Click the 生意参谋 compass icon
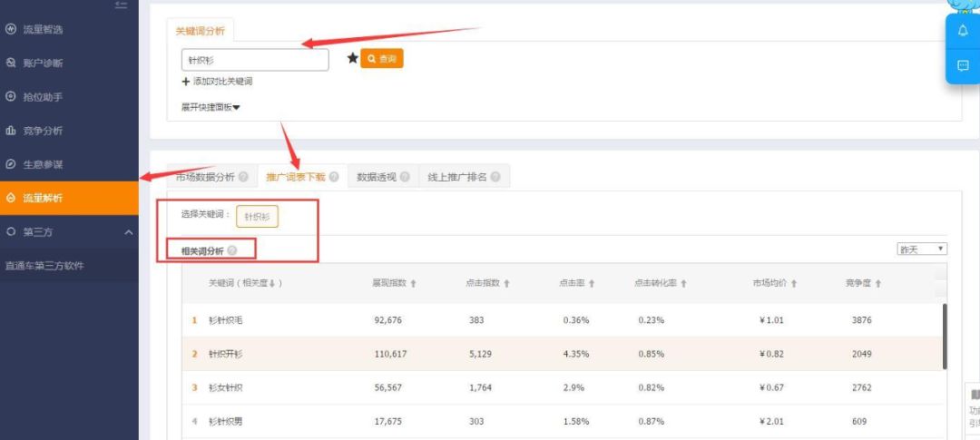980x440 pixels. (x=10, y=164)
